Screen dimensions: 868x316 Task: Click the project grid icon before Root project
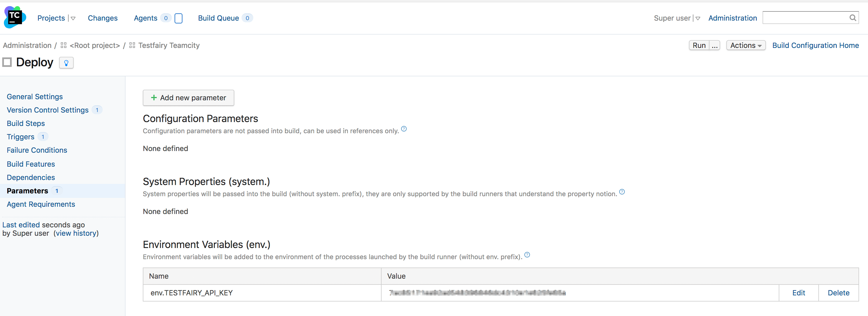[63, 45]
